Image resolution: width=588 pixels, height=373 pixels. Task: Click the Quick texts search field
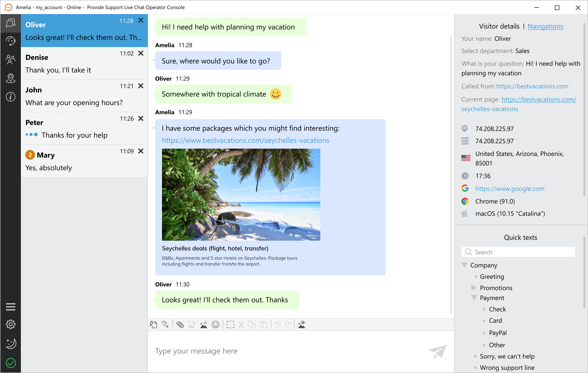tap(518, 252)
